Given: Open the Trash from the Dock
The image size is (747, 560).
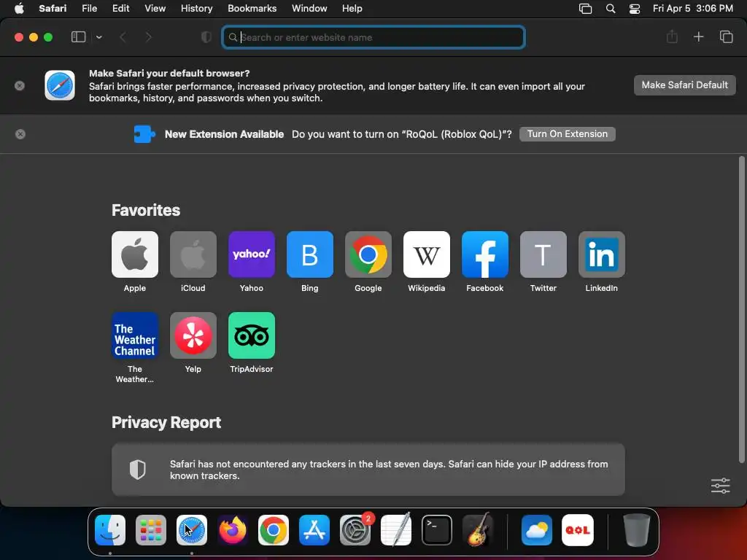Looking at the screenshot, I should tap(636, 530).
